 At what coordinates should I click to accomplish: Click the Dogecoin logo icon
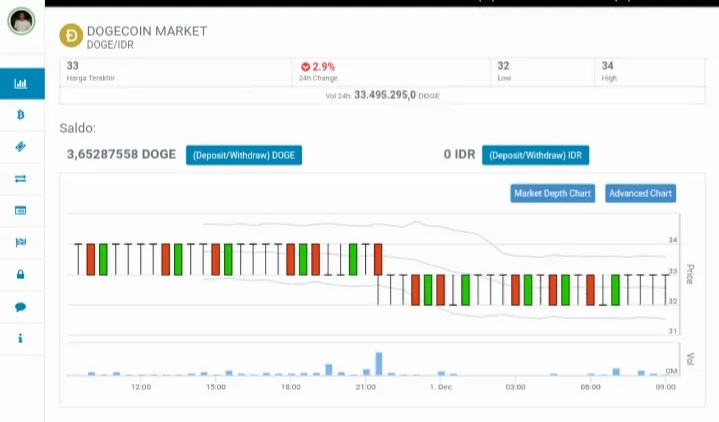[71, 36]
